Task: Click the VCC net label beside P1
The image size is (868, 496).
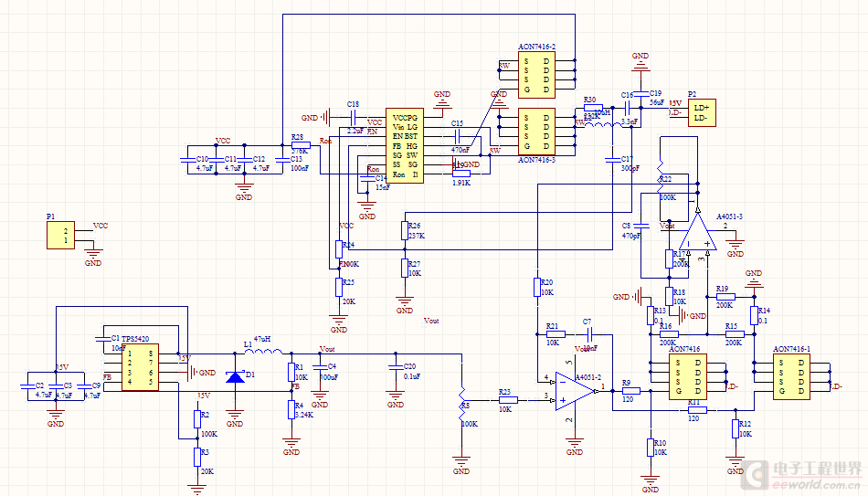Action: pos(101,226)
